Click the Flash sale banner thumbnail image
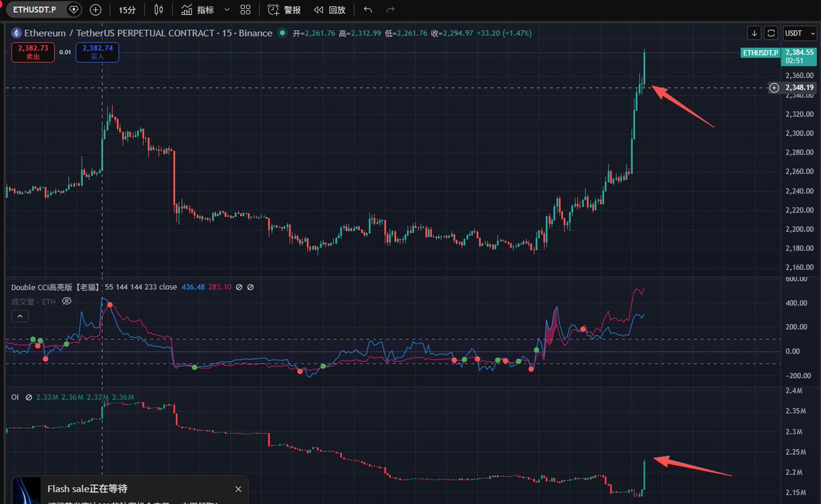 coord(26,490)
